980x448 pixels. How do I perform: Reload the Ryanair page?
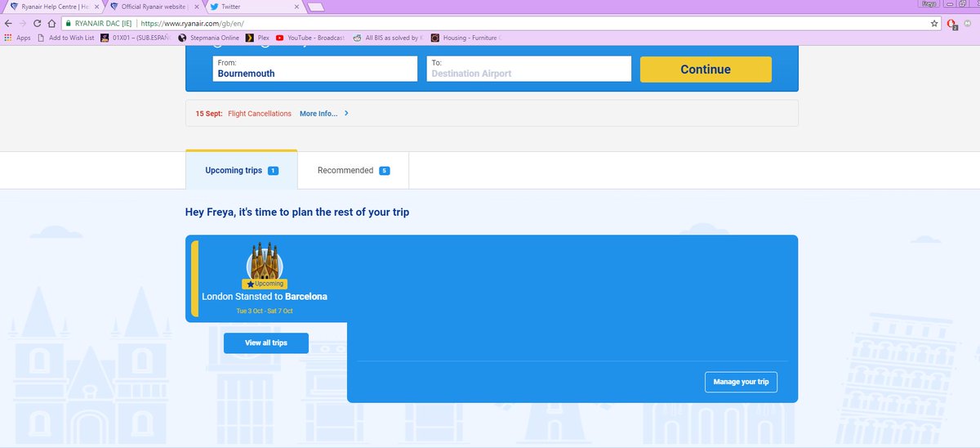click(x=37, y=24)
